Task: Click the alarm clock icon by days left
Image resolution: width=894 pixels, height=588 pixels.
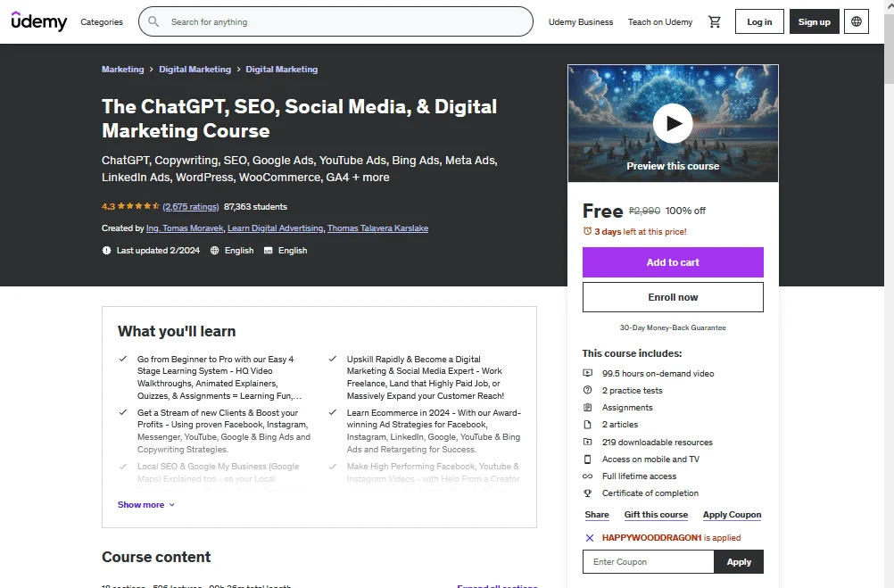Action: (587, 231)
